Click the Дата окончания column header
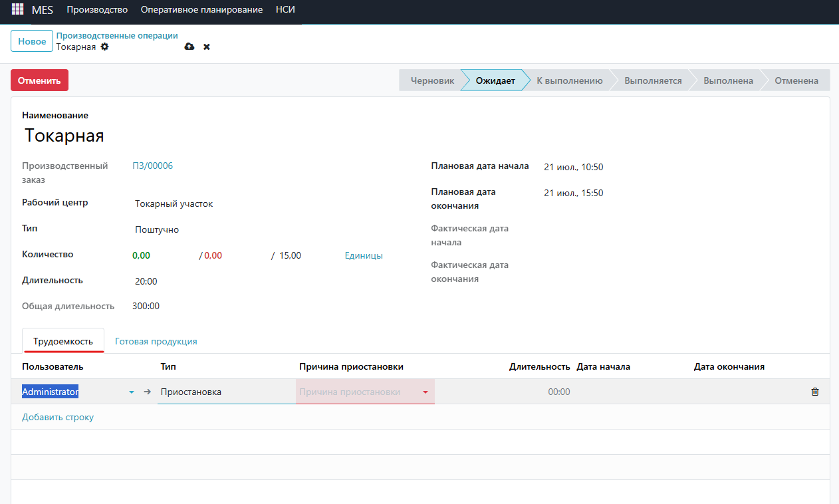Screen dimensions: 839x504 (x=729, y=366)
